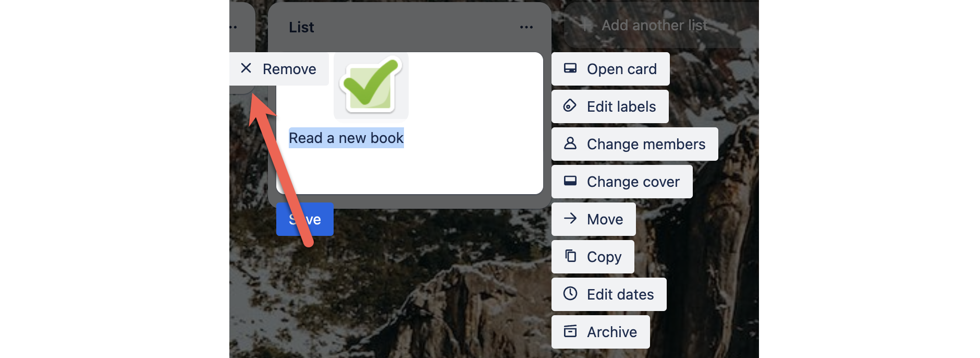Click the blue Save button
Viewport: 980px width, 358px height.
pyautogui.click(x=305, y=219)
